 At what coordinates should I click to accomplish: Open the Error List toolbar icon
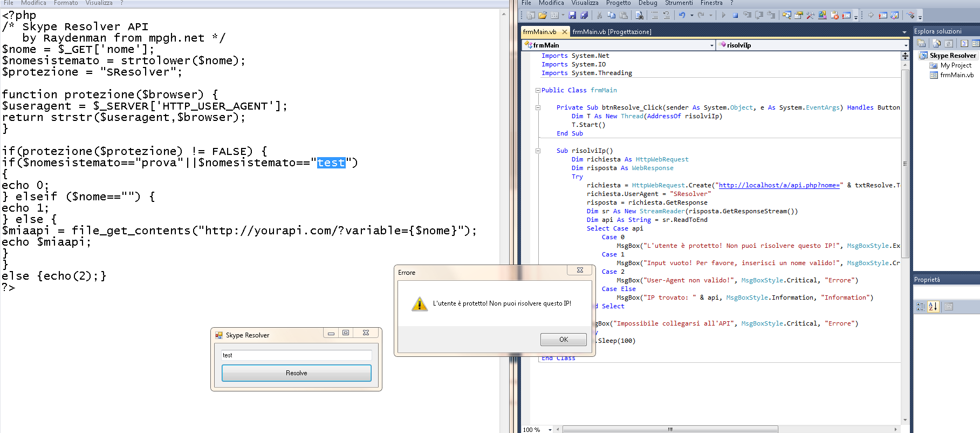[x=834, y=15]
